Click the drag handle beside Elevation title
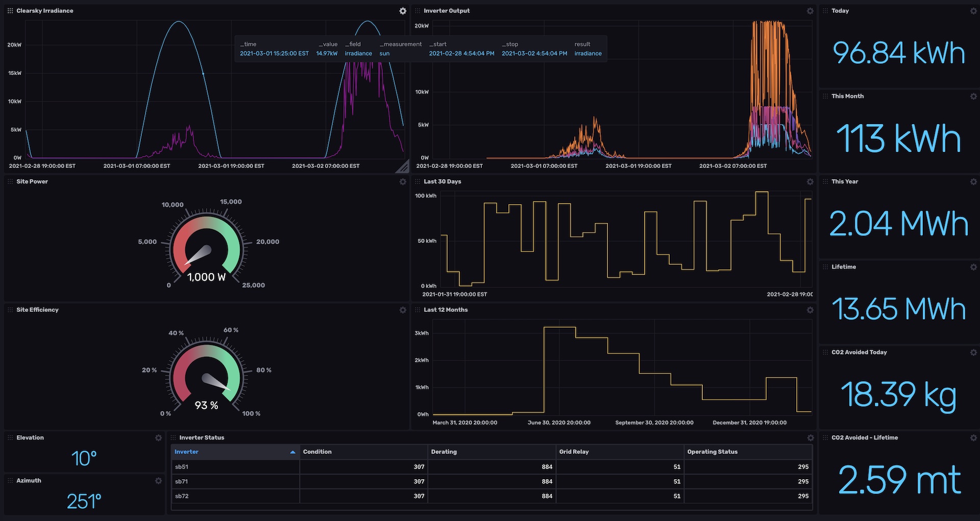 pyautogui.click(x=10, y=438)
